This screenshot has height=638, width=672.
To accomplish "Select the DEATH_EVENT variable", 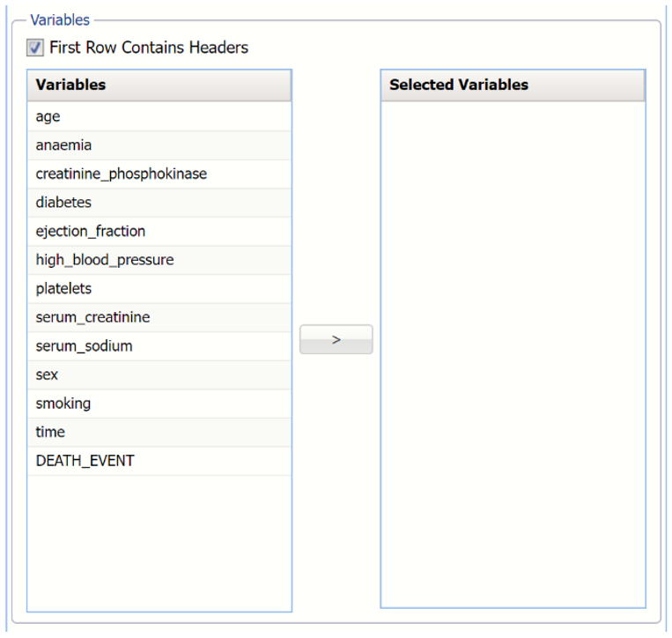I will [x=85, y=461].
